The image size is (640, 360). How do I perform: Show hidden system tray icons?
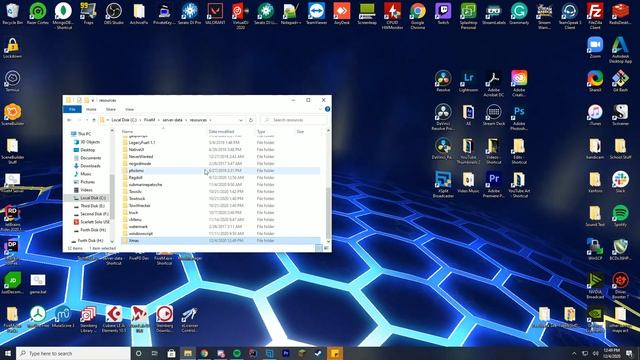coord(574,353)
